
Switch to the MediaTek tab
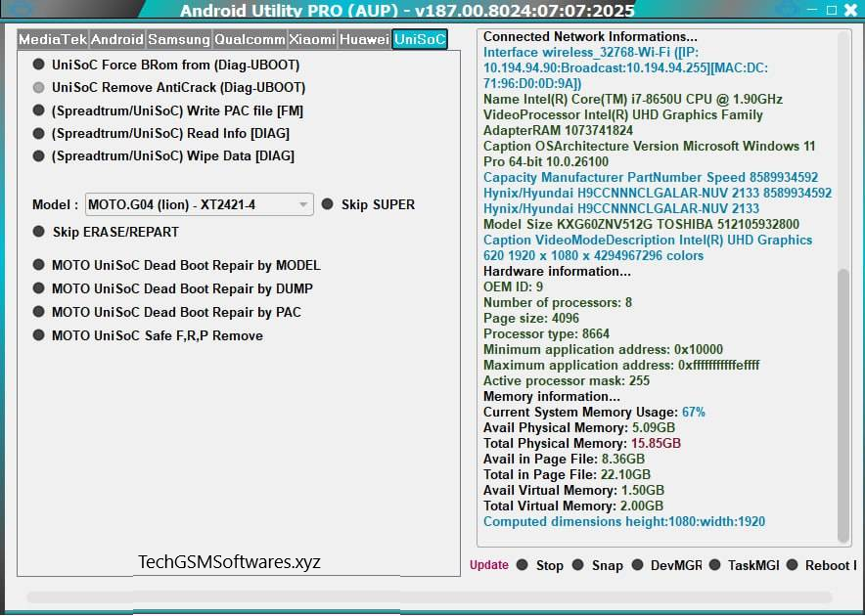[53, 40]
